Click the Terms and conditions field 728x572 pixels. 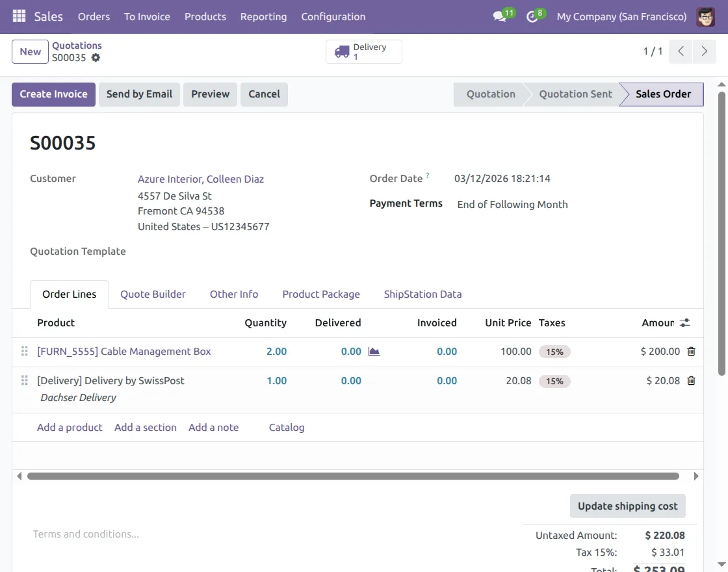coord(85,534)
